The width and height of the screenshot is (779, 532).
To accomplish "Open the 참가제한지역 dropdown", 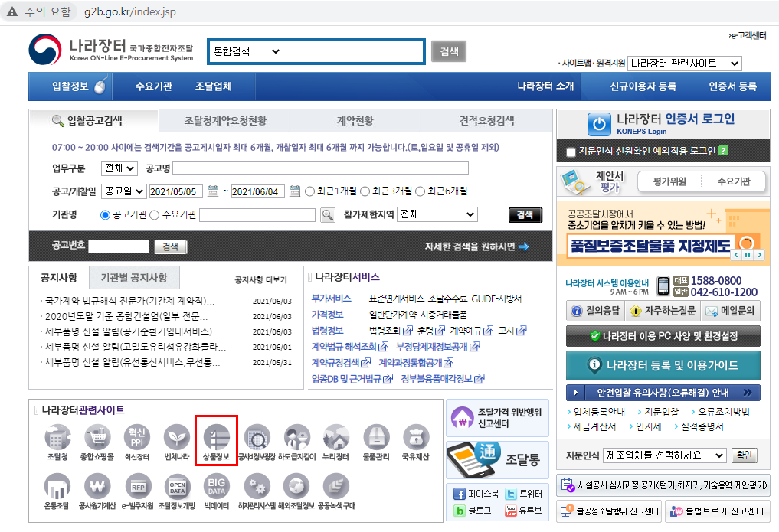I will pyautogui.click(x=437, y=214).
